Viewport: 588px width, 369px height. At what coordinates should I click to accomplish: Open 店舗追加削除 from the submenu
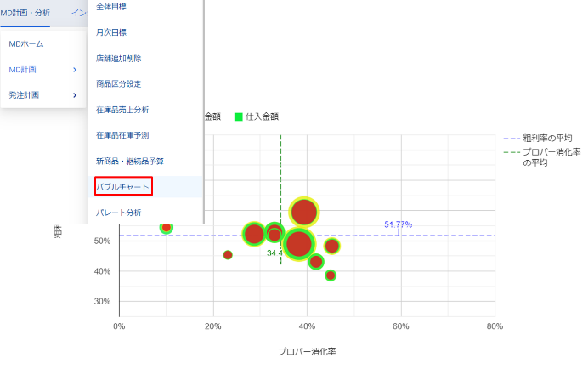point(119,59)
